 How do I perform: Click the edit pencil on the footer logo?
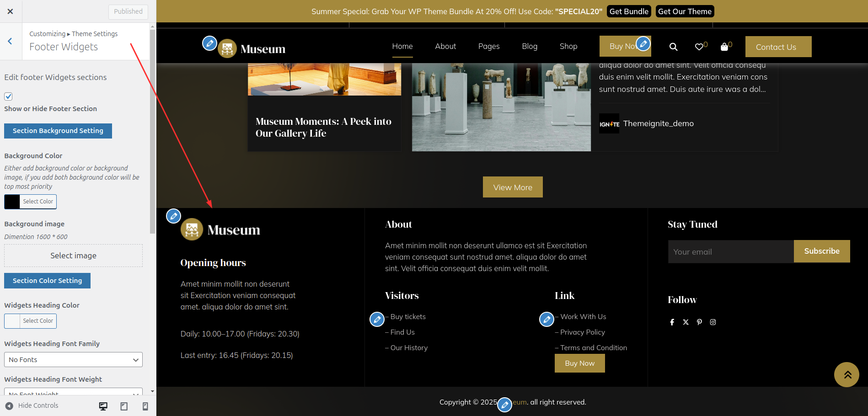point(173,216)
